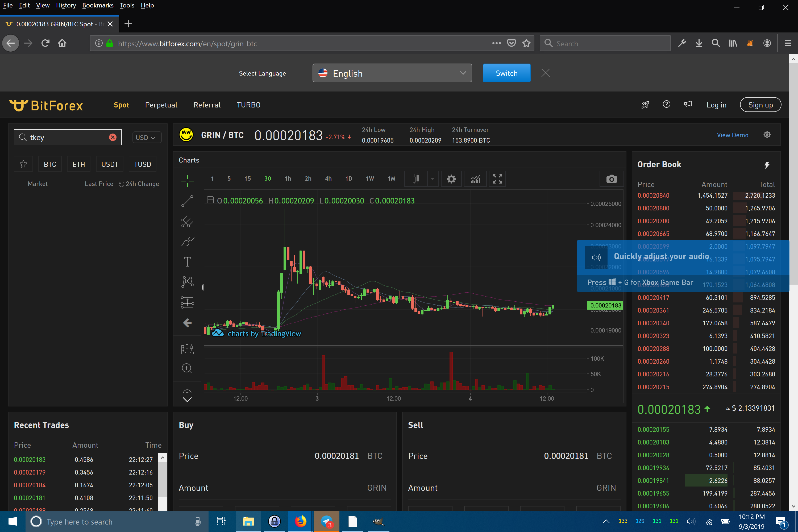Select the pitchfork drawing tool
Screen dimensions: 798x532
click(x=187, y=222)
